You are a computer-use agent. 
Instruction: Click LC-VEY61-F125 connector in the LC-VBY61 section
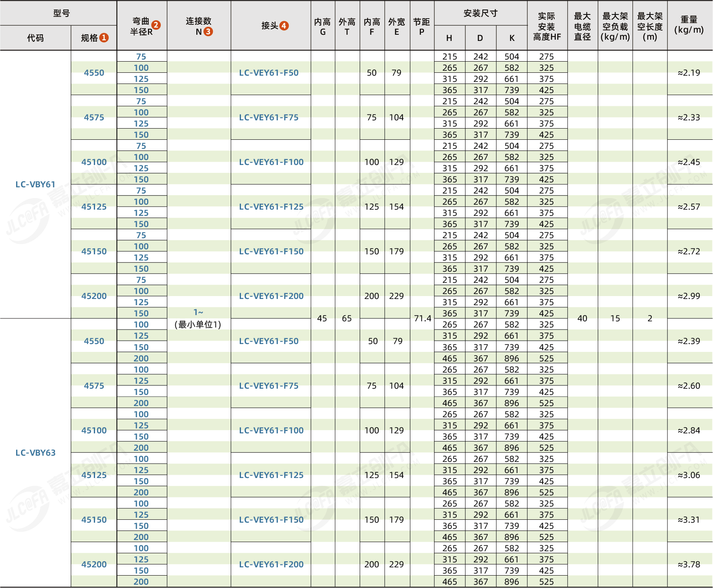tap(271, 207)
